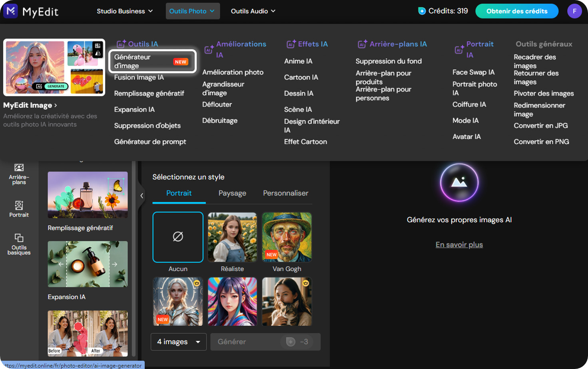The height and width of the screenshot is (369, 588).
Task: Click the Générer button
Action: point(265,342)
